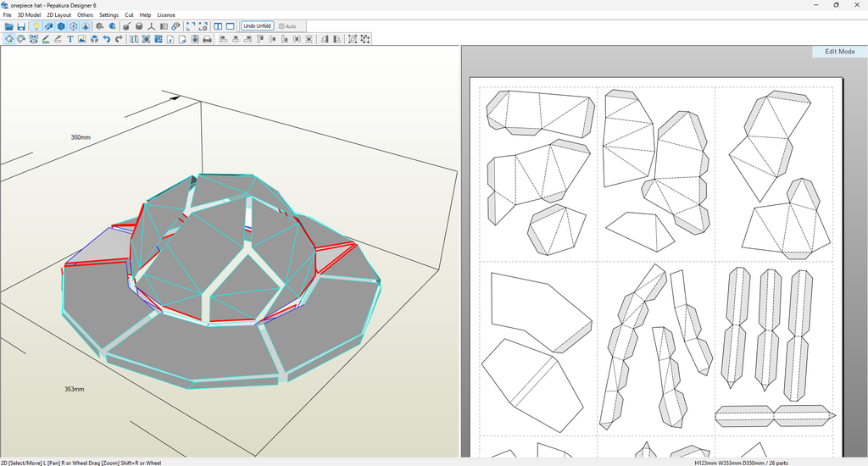Save the project with the floppy disk icon
Screen dimensions: 868x466
click(x=21, y=26)
